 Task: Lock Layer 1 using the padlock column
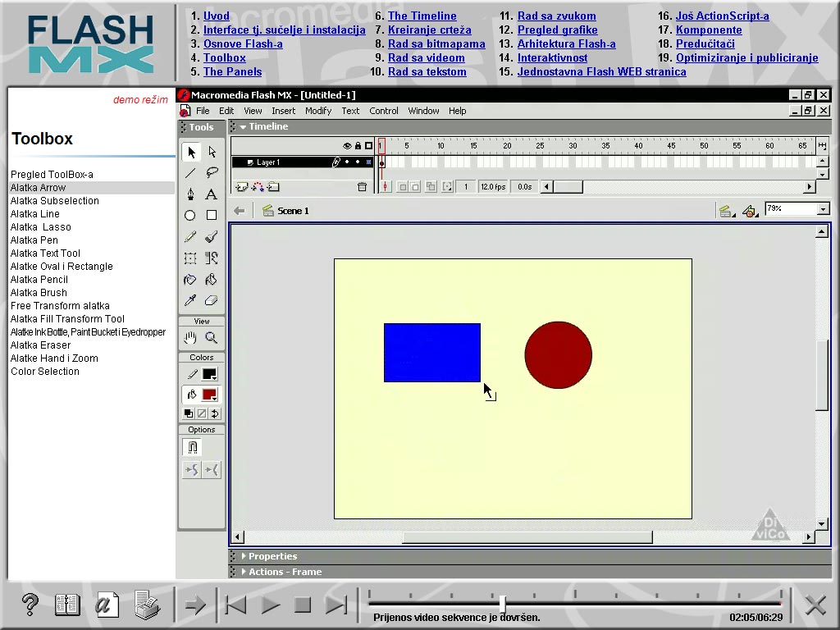point(357,162)
